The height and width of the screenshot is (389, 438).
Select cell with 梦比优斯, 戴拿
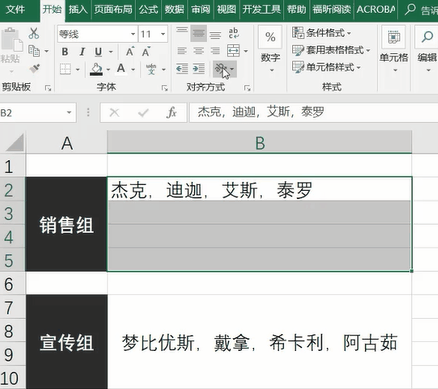click(x=260, y=342)
